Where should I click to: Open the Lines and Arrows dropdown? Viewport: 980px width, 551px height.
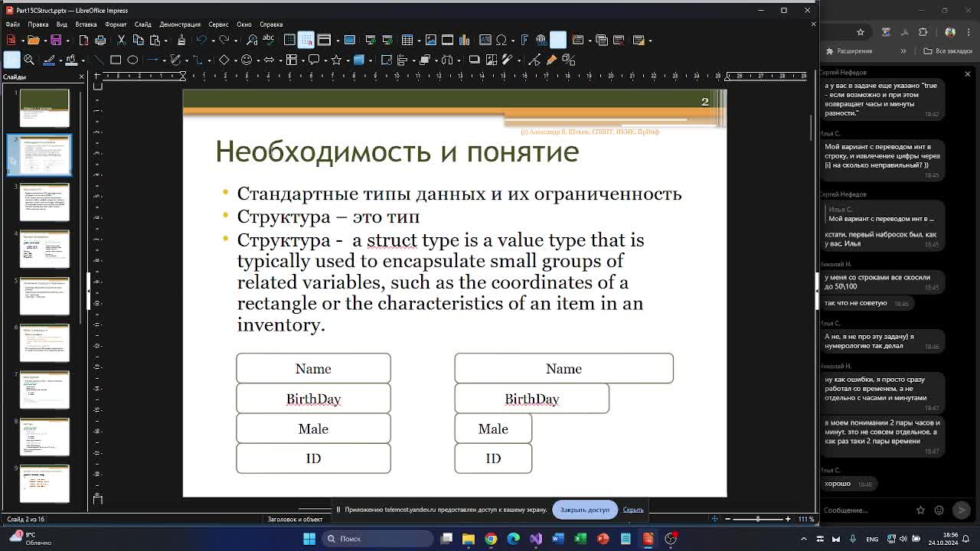pos(164,60)
